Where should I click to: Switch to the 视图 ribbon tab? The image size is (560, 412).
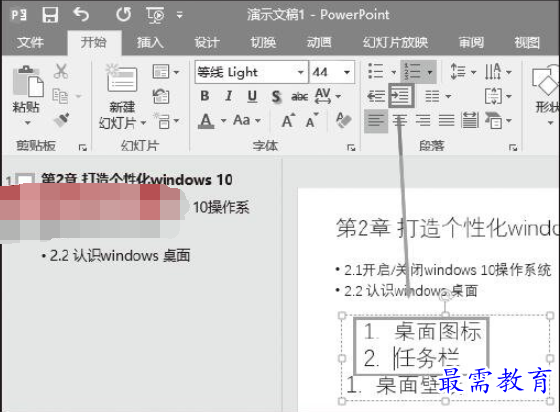pyautogui.click(x=527, y=42)
